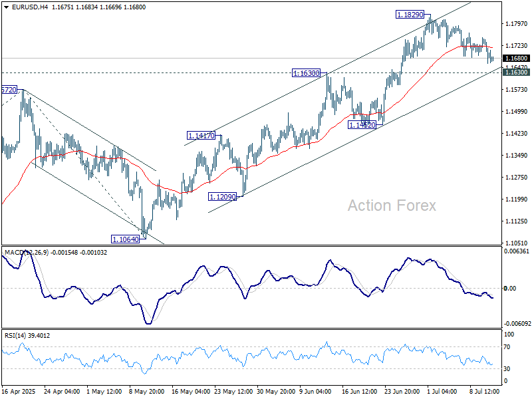Click the 9 Jun 04:00 time label
The height and width of the screenshot is (399, 532).
[x=315, y=392]
